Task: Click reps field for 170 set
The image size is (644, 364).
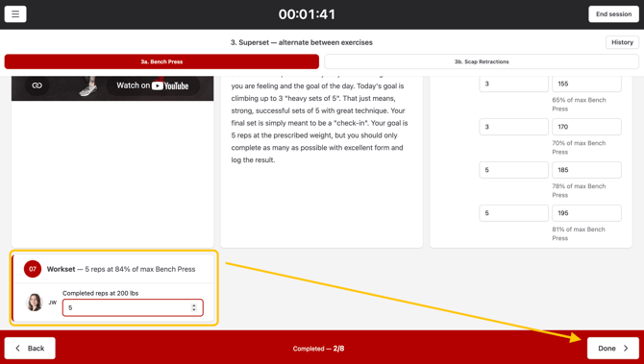Action: click(513, 127)
